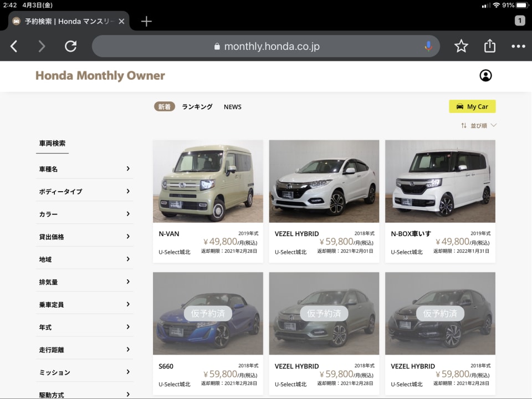Viewport: 532px width, 399px height.
Task: Bookmark the page with the star icon
Action: [461, 46]
